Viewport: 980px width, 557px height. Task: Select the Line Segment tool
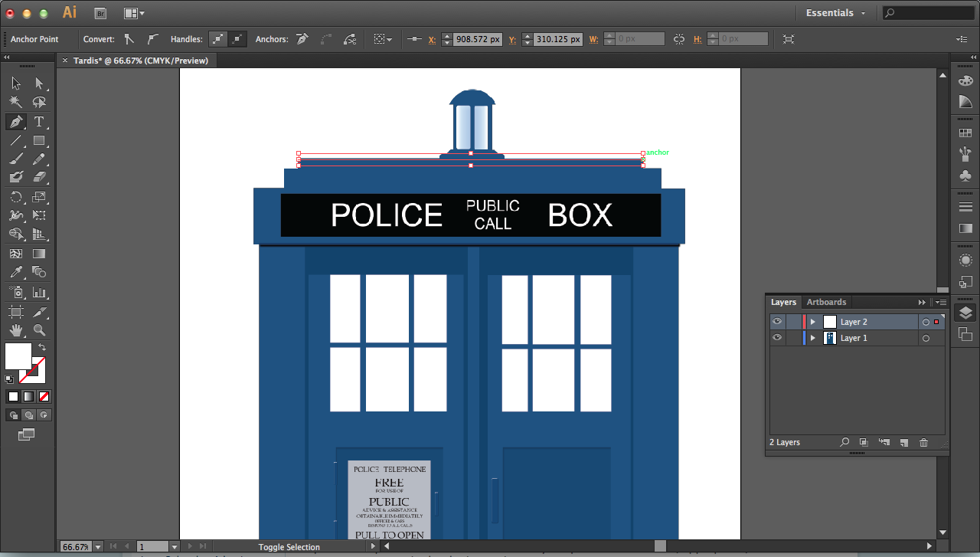(16, 141)
